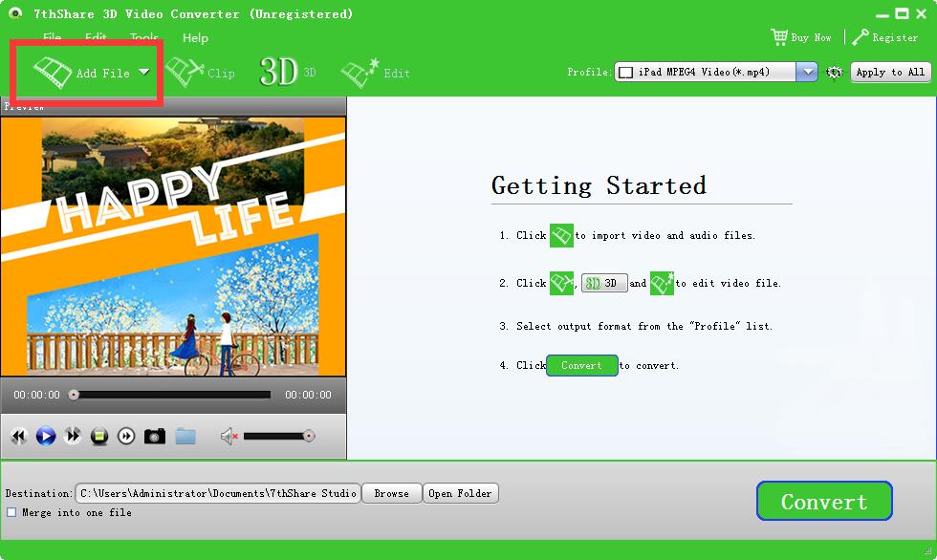Click the large Convert button
Viewport: 937px width, 560px height.
click(x=824, y=501)
